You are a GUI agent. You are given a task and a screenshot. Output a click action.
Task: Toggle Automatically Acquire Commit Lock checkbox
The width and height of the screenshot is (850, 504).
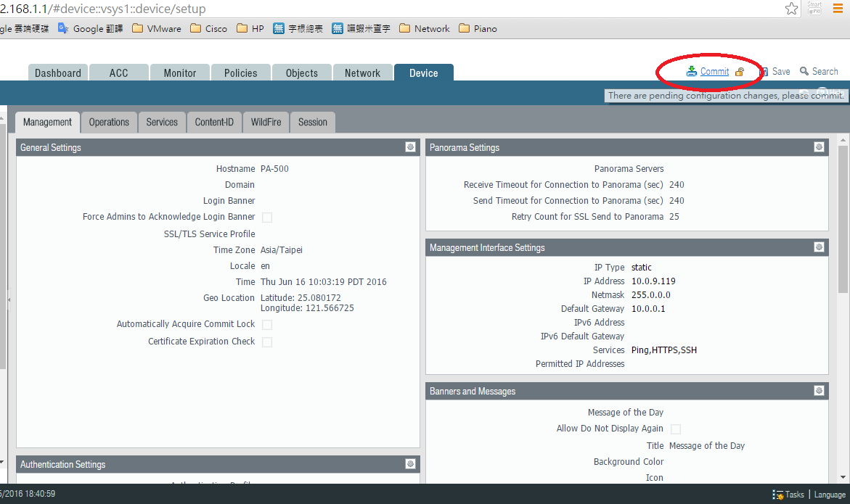(267, 325)
